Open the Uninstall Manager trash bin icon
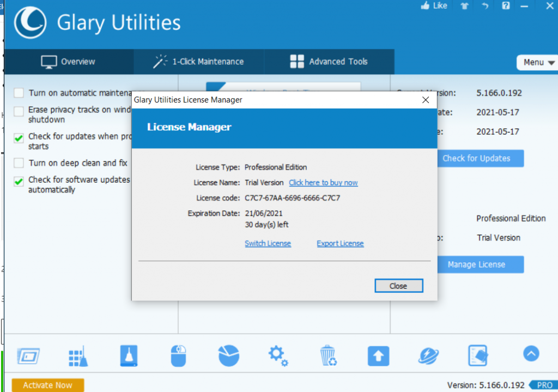The height and width of the screenshot is (392, 558). [327, 355]
